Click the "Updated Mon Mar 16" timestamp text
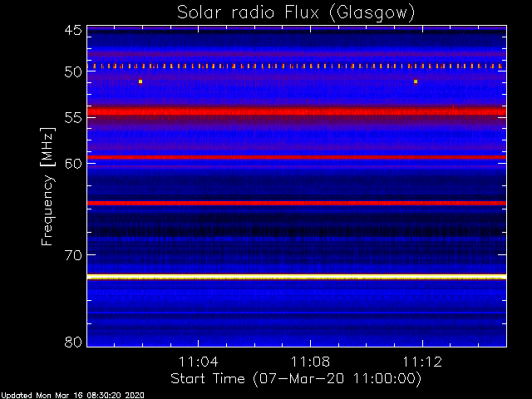Image resolution: width=532 pixels, height=399 pixels. (72, 396)
